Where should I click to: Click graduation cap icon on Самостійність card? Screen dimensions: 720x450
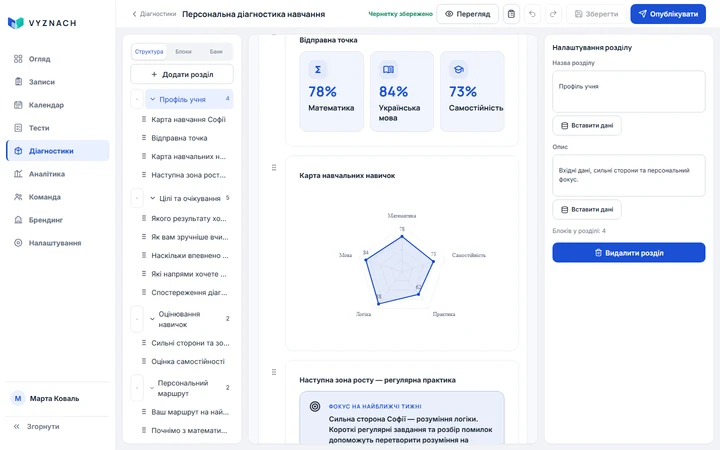[458, 69]
